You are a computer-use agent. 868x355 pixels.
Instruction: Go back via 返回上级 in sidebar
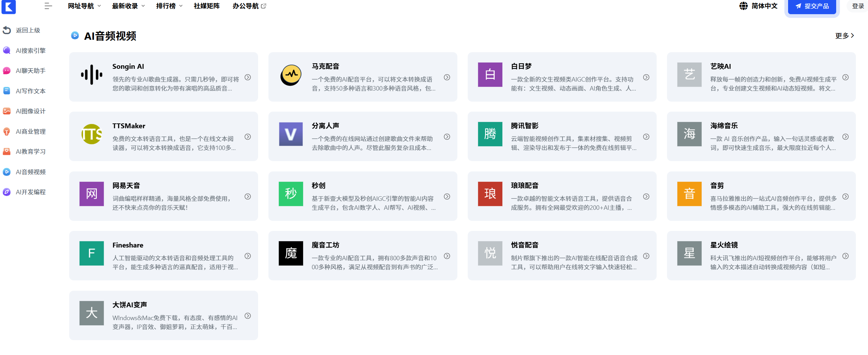click(x=21, y=30)
